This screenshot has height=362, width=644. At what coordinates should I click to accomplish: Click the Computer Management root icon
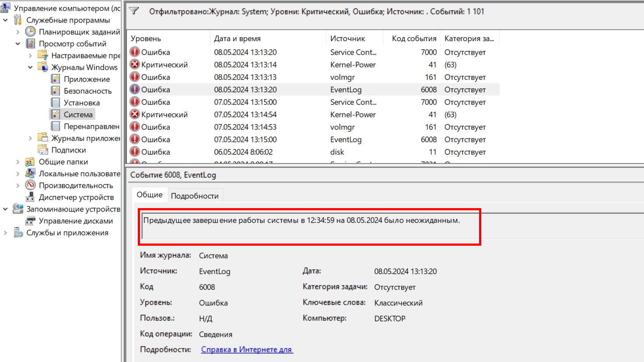pos(5,7)
